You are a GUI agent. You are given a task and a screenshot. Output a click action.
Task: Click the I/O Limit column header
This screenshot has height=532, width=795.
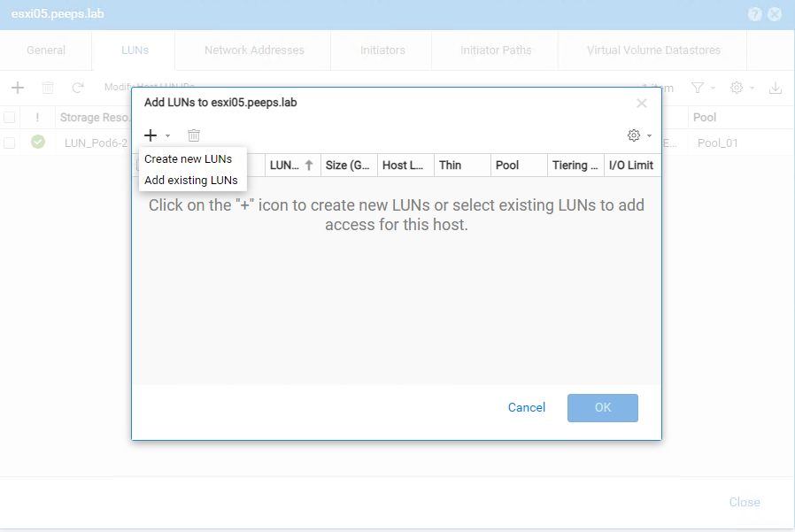(632, 166)
